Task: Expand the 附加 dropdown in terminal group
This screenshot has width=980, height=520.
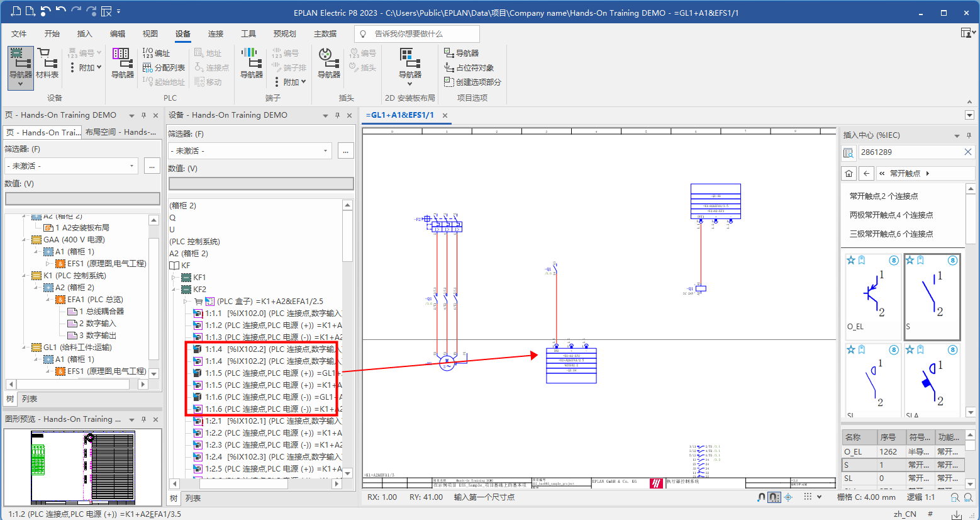Action: 290,82
